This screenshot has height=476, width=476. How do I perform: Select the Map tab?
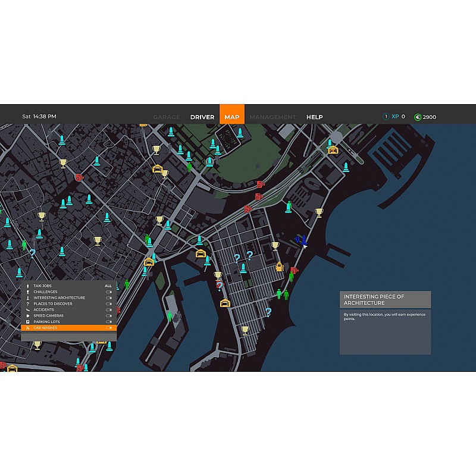point(231,117)
